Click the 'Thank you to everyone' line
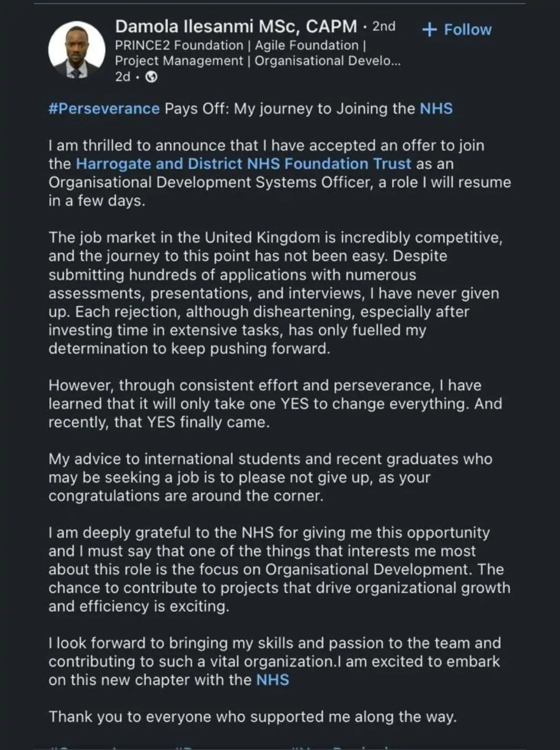Viewport: 560px width, 750px height. click(253, 717)
